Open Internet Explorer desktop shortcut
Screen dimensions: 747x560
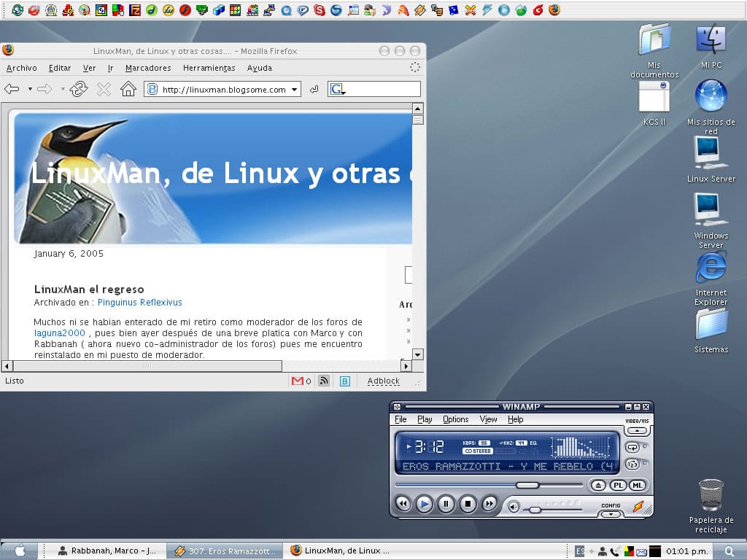[x=711, y=269]
